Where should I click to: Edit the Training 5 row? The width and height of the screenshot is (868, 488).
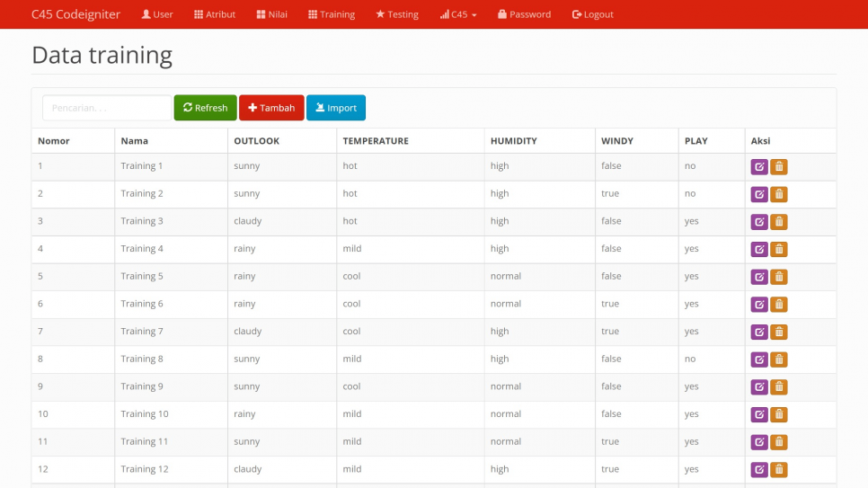pyautogui.click(x=759, y=277)
